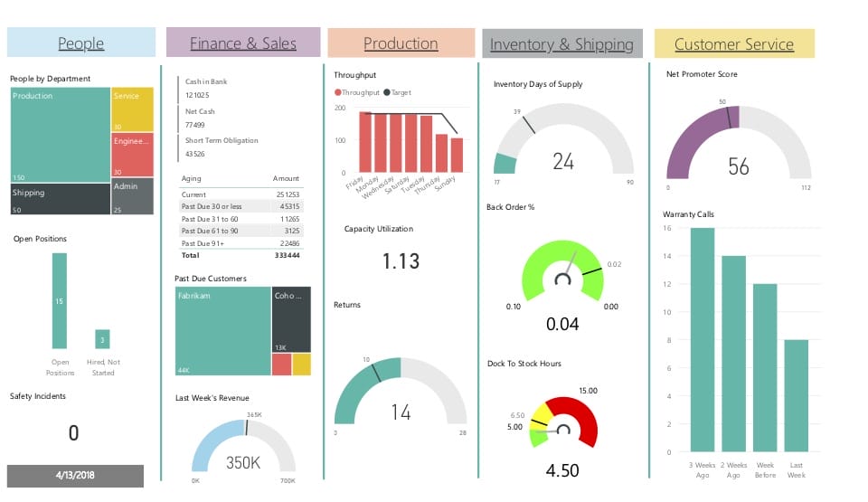The width and height of the screenshot is (868, 502).
Task: Click the Hired, Not Started bar
Action: pyautogui.click(x=103, y=339)
